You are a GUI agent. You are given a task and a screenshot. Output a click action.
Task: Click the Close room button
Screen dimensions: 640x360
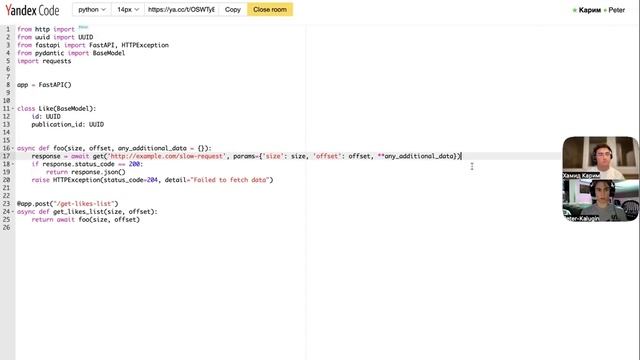[270, 9]
